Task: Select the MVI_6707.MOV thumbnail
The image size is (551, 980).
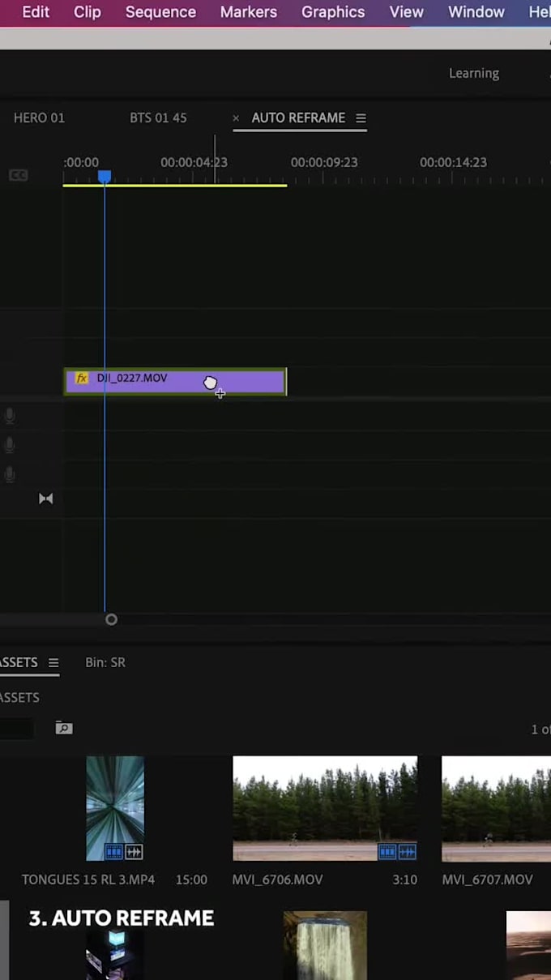Action: pos(496,808)
